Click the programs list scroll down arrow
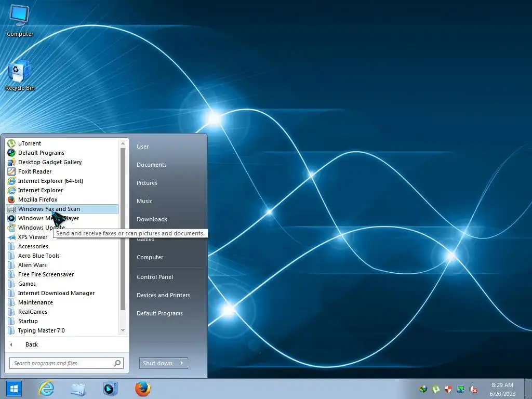The image size is (532, 399). point(123,330)
